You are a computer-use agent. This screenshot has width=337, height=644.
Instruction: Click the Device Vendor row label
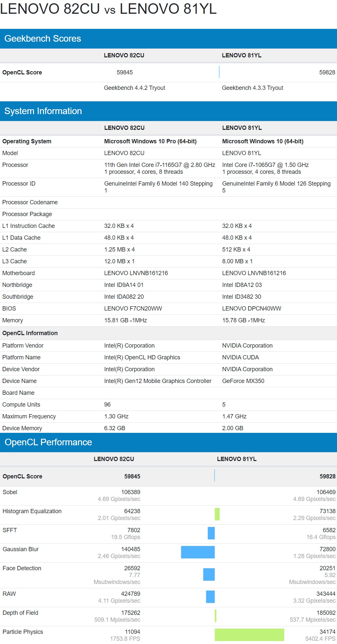pos(21,369)
